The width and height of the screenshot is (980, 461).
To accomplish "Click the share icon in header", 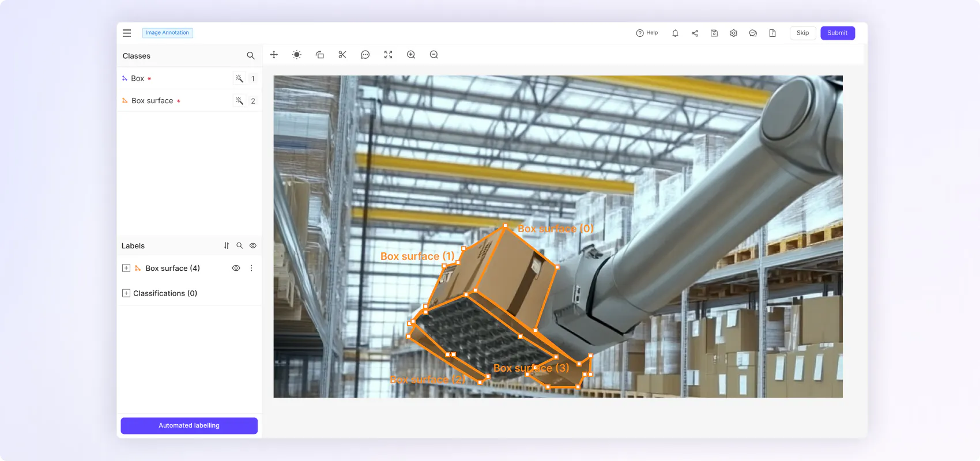I will click(x=695, y=33).
